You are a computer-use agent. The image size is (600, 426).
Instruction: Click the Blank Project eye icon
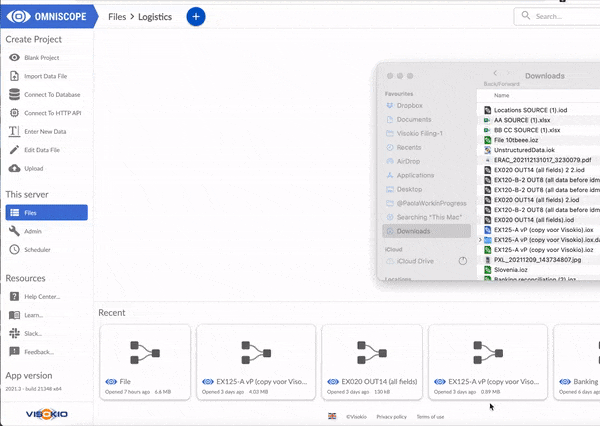click(15, 57)
